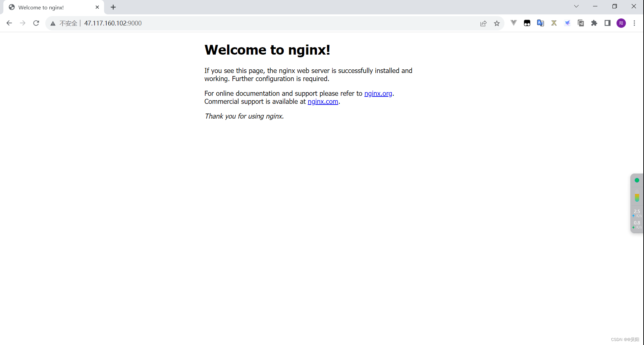Restore down the browser window
644x345 pixels.
(614, 6)
